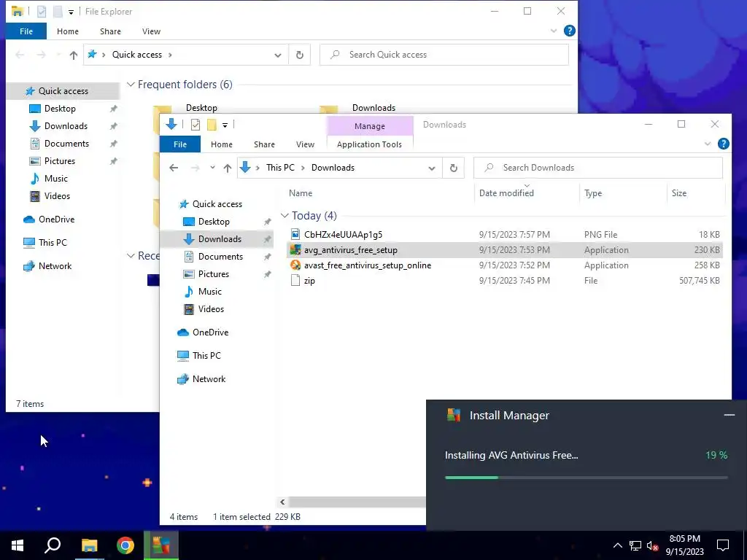Screen dimensions: 747x560
Task: Open OneDrive in Downloads window sidebar
Action: tap(210, 332)
